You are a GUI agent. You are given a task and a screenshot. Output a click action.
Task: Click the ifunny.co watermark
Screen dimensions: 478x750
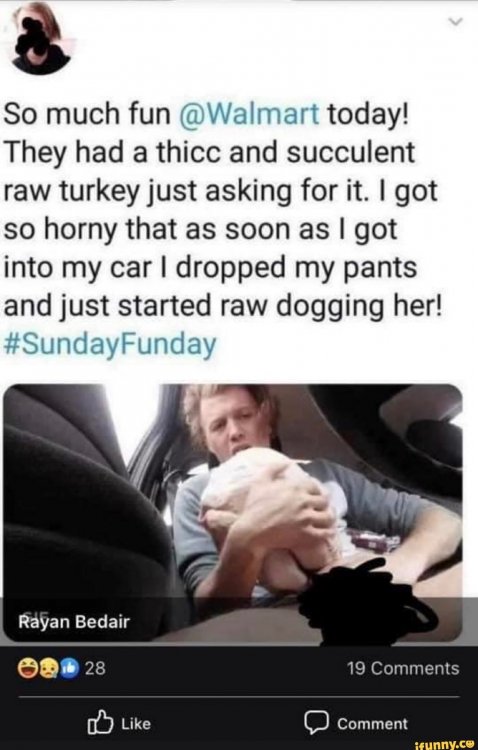tap(445, 744)
